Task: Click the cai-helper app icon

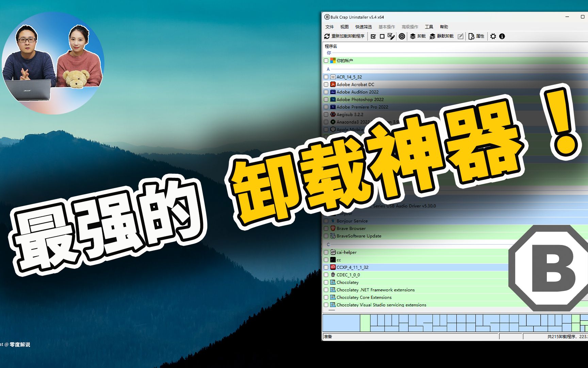Action: pyautogui.click(x=333, y=252)
